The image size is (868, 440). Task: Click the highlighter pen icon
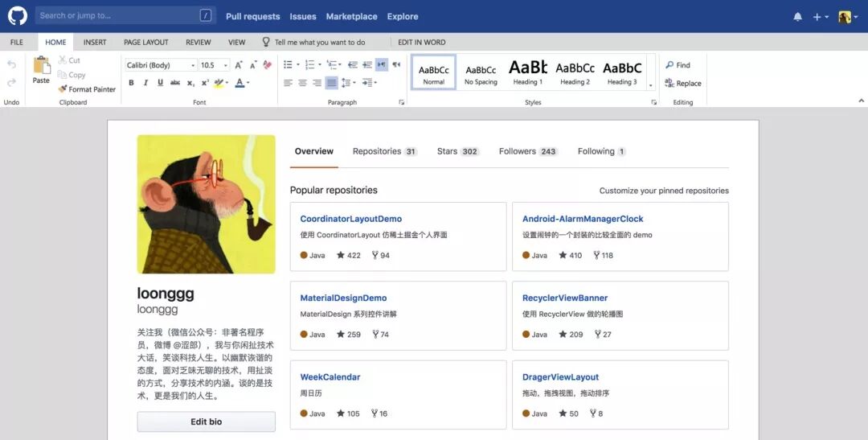(218, 83)
